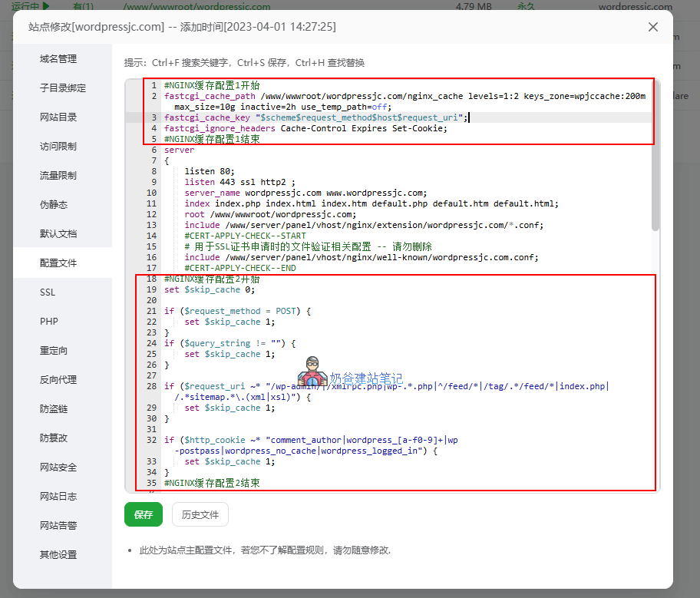Select the 网站目录 tab
This screenshot has height=598, width=700.
click(x=58, y=117)
